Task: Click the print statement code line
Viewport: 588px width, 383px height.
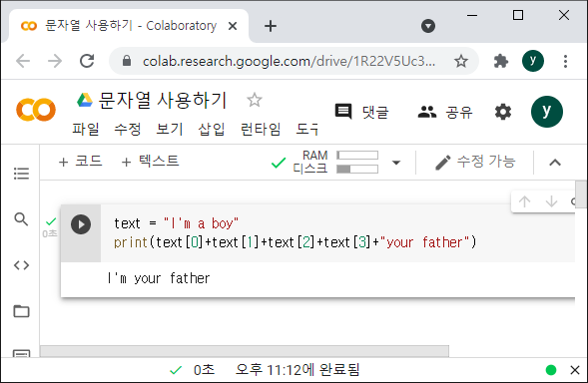Action: tap(295, 242)
